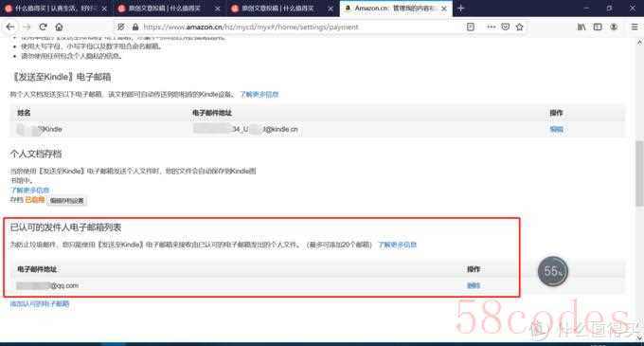Click the 编辑存档设置 button
The image size is (644, 346).
point(67,201)
